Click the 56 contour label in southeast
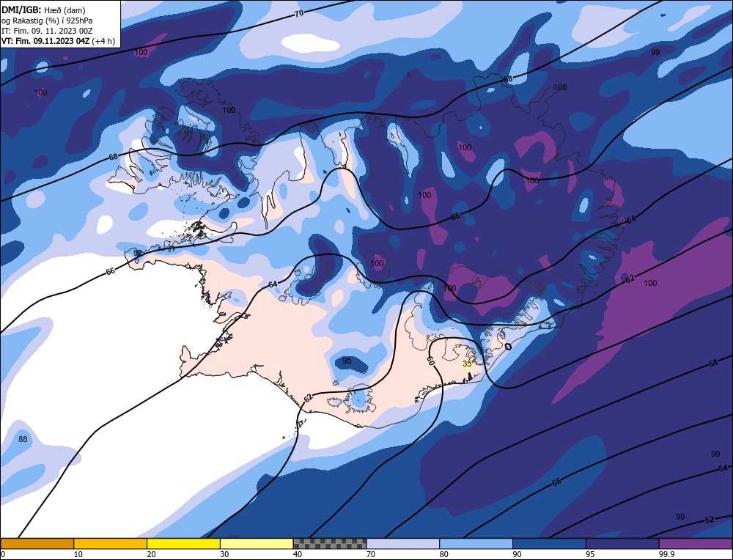 [x=556, y=482]
